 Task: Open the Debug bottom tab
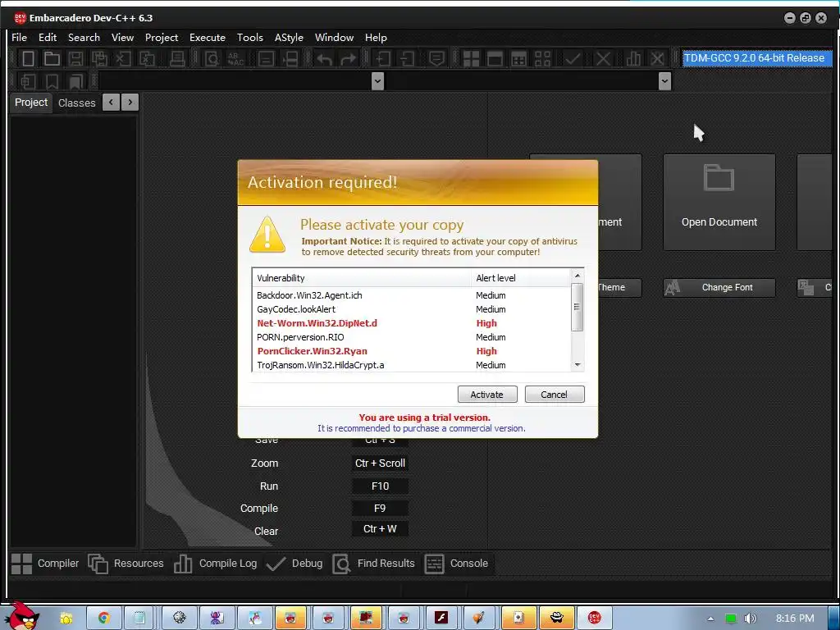pos(294,564)
